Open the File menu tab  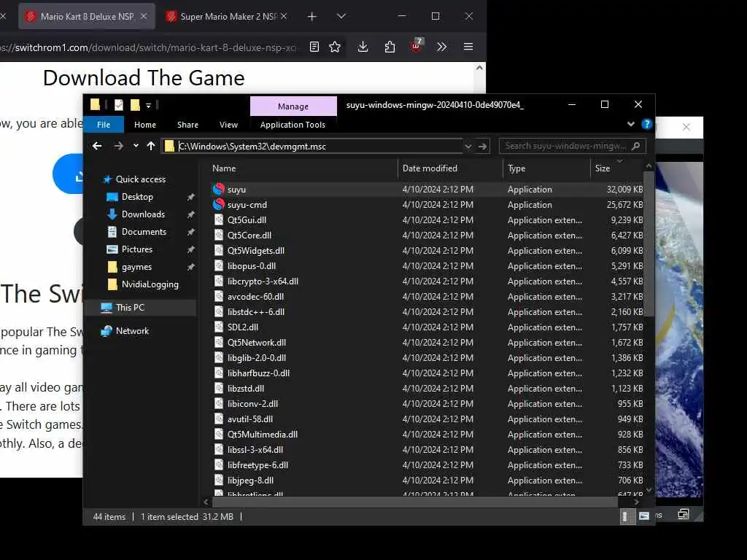coord(104,124)
